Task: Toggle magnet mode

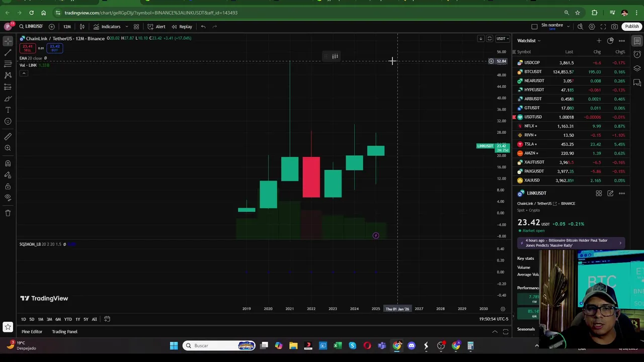Action: (8, 163)
